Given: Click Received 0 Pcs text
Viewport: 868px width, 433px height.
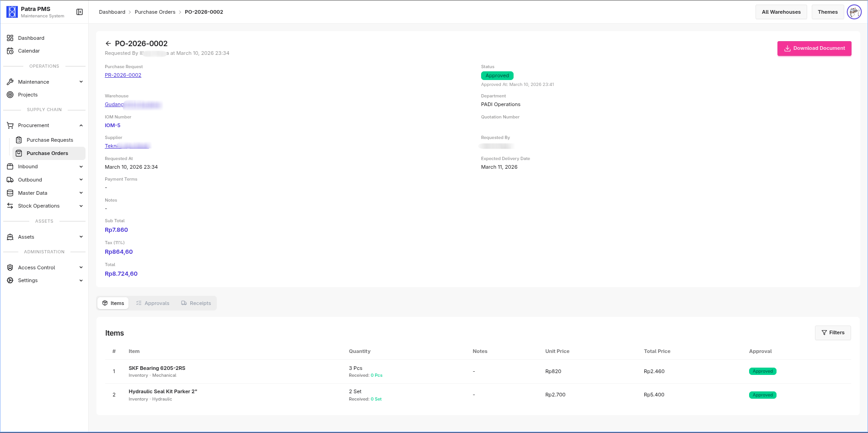Looking at the screenshot, I should 365,375.
